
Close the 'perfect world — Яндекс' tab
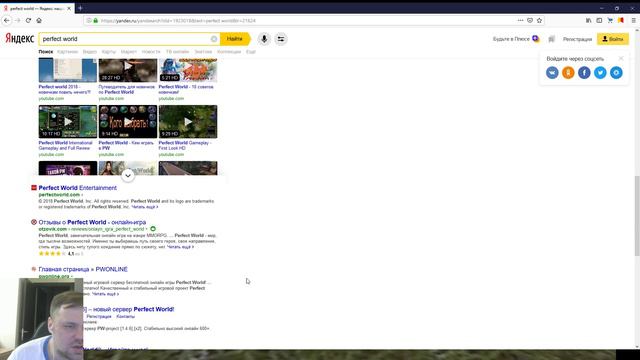(69, 8)
